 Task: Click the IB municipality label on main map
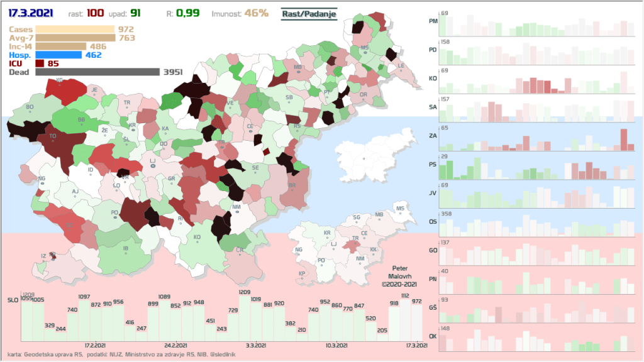point(126,248)
